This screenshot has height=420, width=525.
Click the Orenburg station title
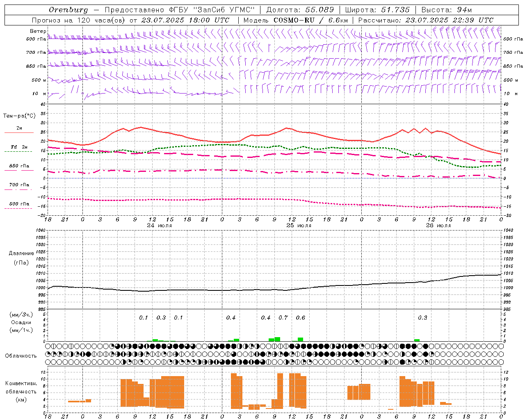[x=68, y=10]
